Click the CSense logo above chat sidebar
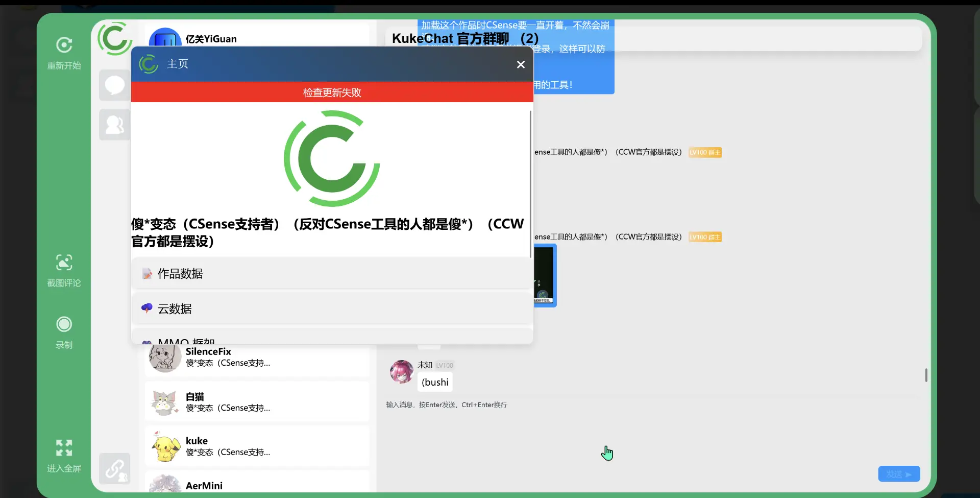 click(x=115, y=38)
